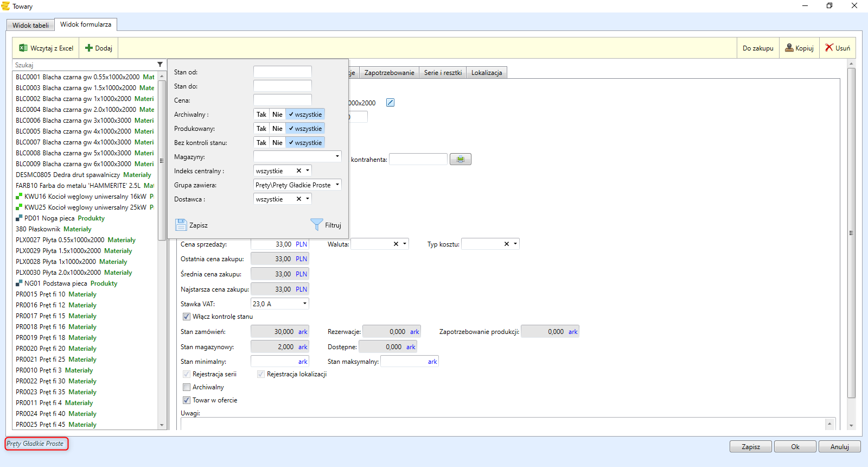The height and width of the screenshot is (467, 868).
Task: Click the Stan od input field
Action: point(282,72)
